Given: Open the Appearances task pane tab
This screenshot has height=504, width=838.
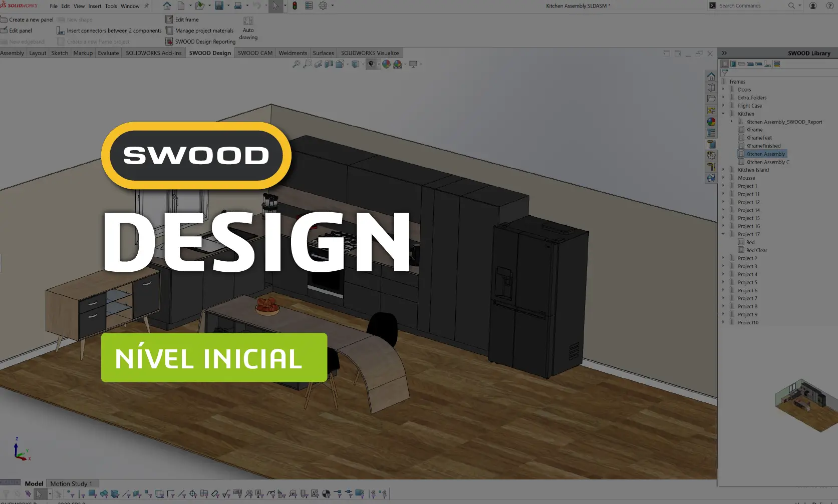Looking at the screenshot, I should pos(711,122).
